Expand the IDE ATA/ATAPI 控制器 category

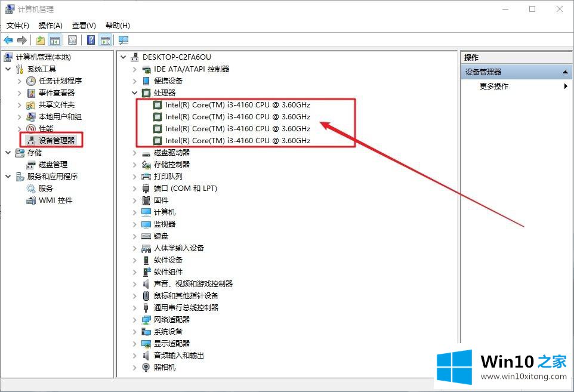coord(135,69)
